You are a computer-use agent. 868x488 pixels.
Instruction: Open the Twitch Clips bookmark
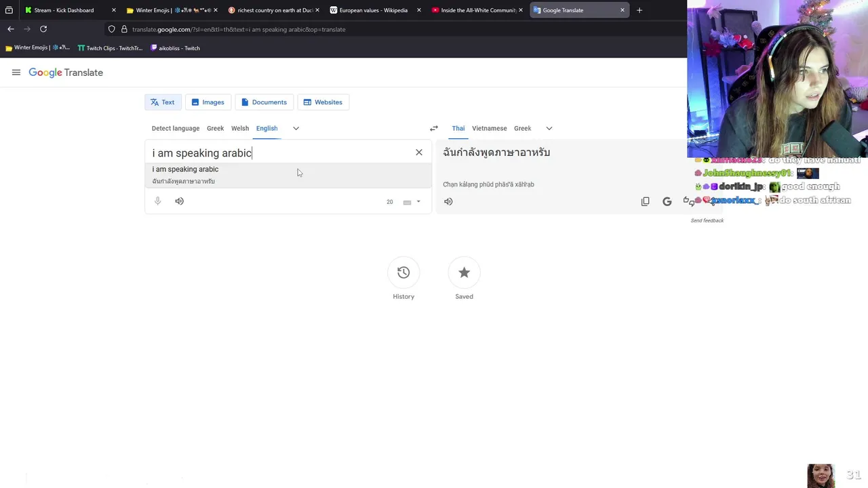(x=110, y=48)
